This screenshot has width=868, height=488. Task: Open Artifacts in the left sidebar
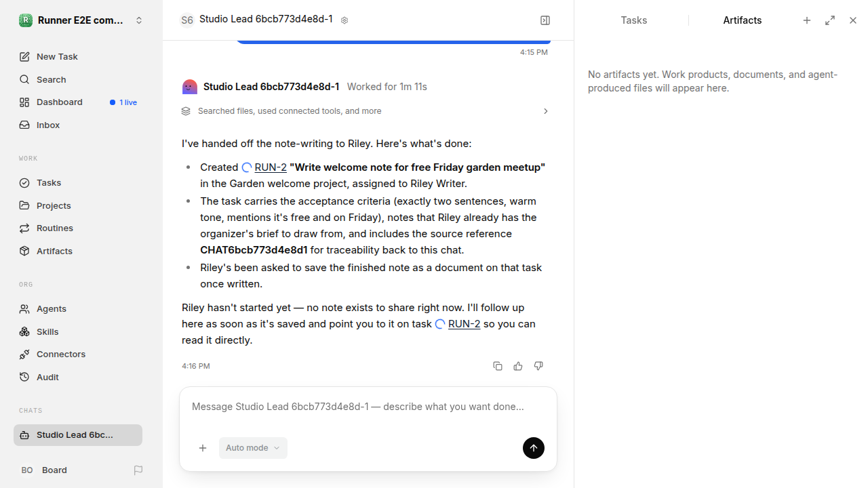(x=78, y=251)
